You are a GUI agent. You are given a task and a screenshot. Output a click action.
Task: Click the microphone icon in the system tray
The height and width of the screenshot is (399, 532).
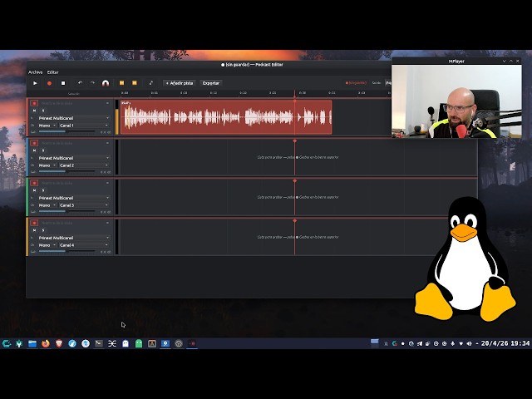click(x=452, y=343)
